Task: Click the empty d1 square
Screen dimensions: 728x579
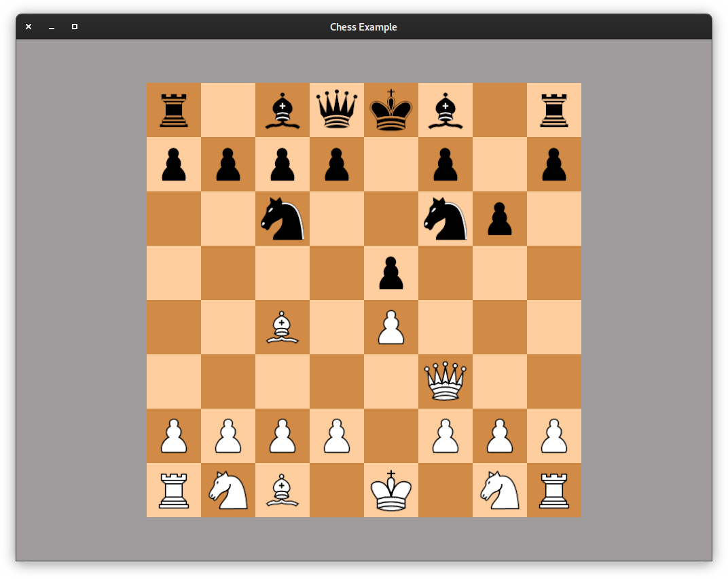Action: point(337,490)
